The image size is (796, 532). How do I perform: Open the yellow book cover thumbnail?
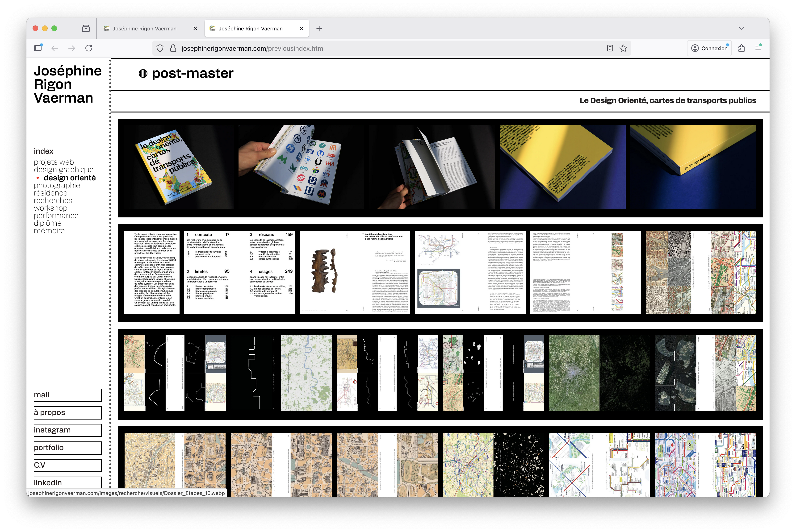coord(562,167)
